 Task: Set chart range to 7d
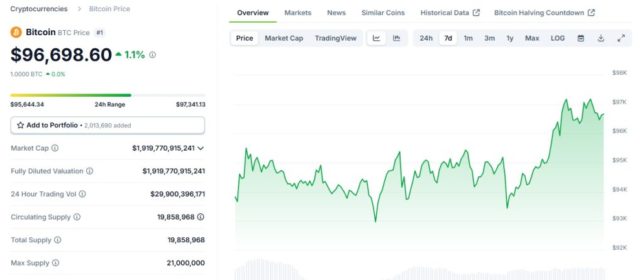click(448, 38)
